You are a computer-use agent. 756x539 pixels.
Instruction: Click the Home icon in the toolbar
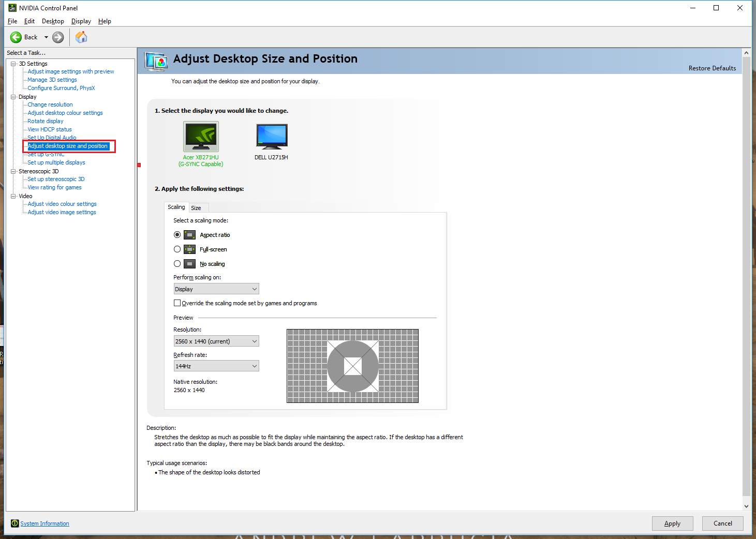[81, 37]
